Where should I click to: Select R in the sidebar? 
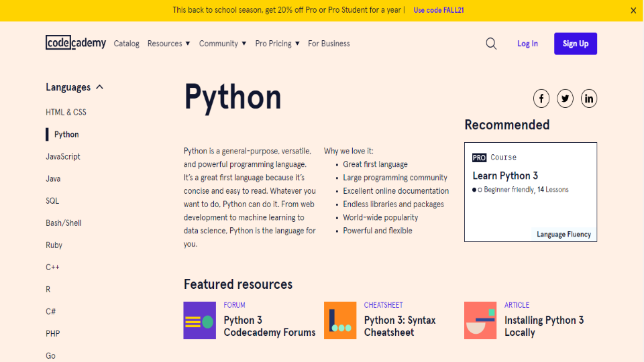(48, 290)
